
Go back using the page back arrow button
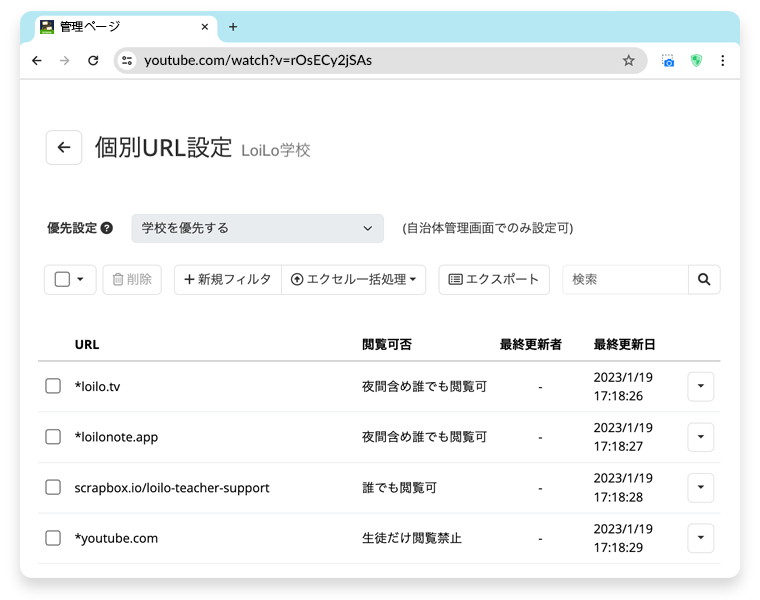click(64, 147)
